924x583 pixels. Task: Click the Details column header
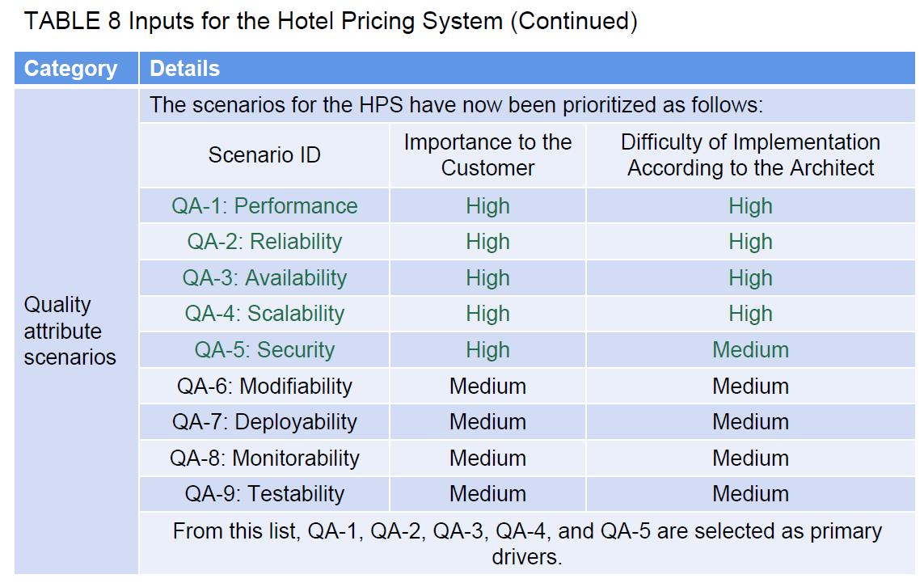coord(527,69)
